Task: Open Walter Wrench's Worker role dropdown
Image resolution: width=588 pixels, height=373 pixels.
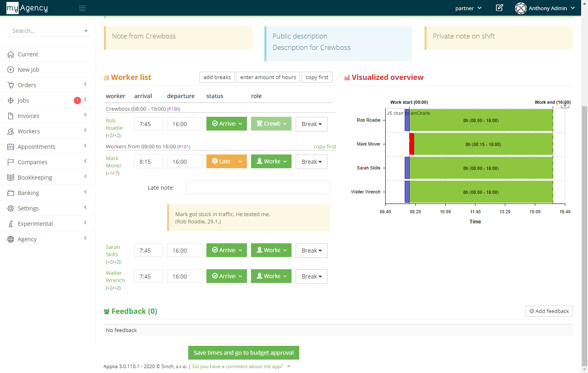Action: tap(271, 276)
